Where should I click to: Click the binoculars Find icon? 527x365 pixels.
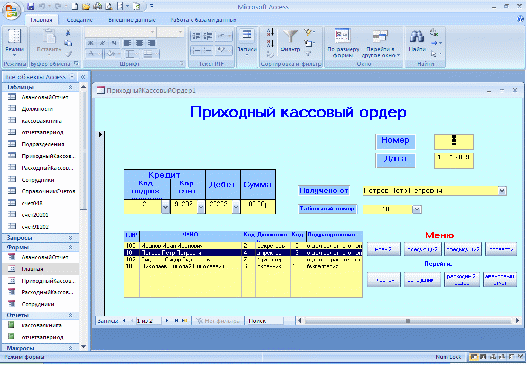[x=416, y=36]
